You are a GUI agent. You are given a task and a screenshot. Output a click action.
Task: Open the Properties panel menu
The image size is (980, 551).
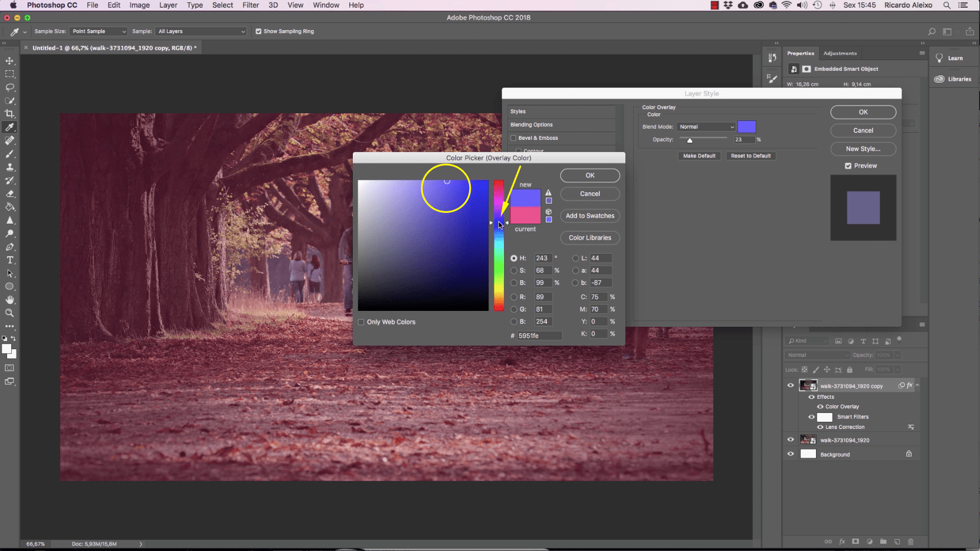[922, 53]
